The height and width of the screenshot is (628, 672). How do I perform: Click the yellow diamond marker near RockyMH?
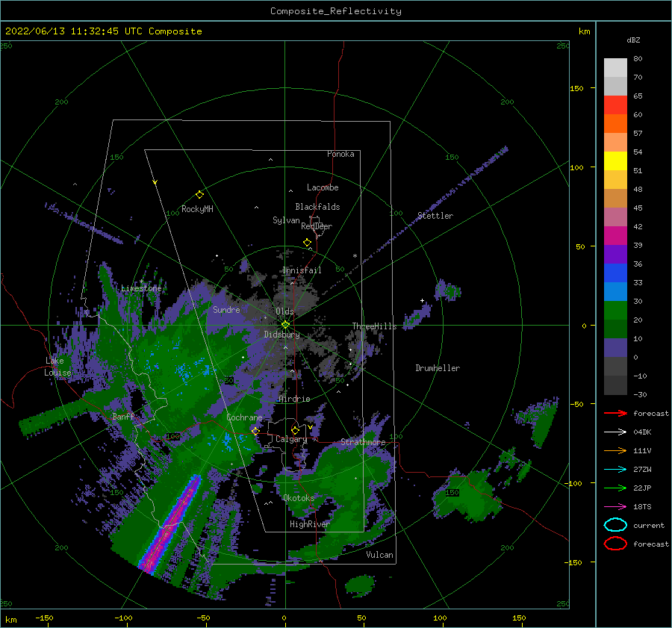click(199, 195)
